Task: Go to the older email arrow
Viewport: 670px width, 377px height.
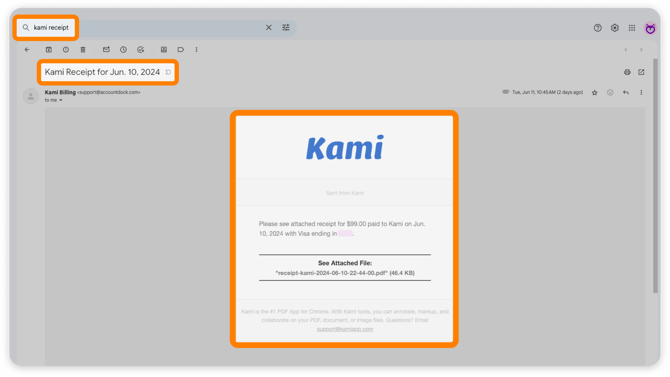Action: click(641, 50)
